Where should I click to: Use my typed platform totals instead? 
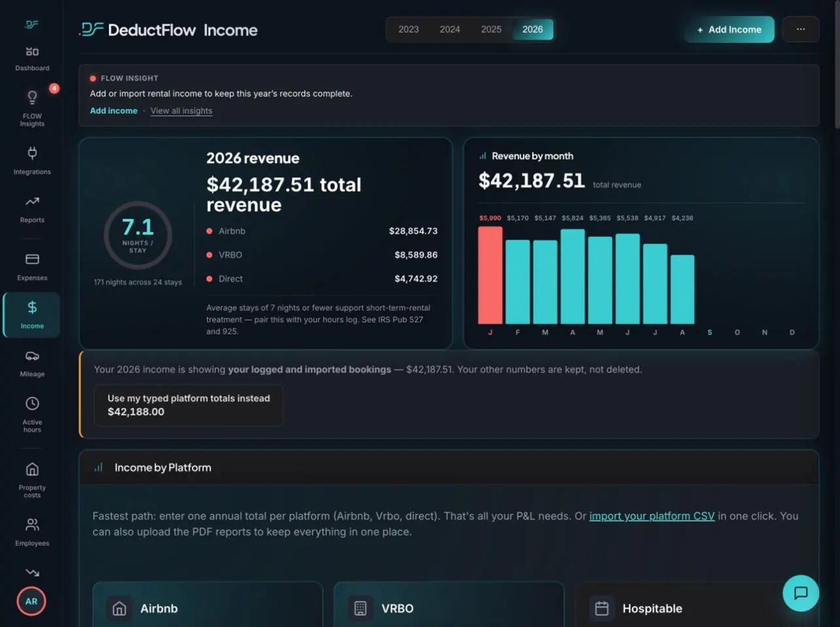(188, 405)
